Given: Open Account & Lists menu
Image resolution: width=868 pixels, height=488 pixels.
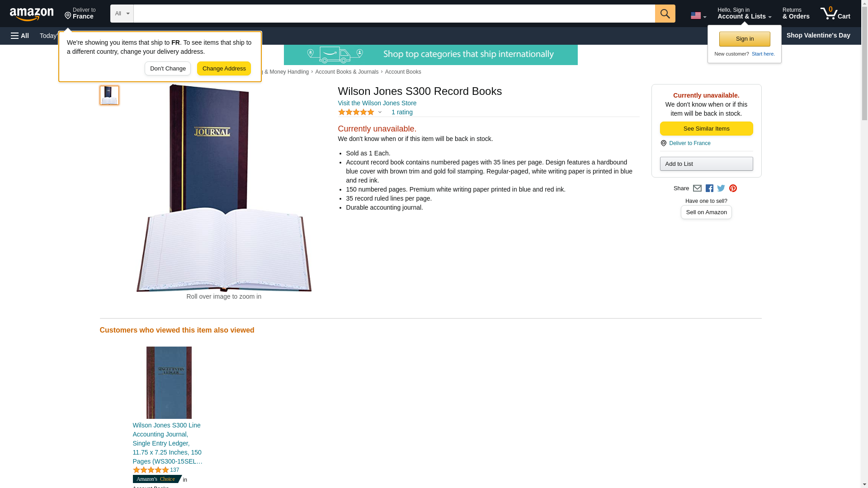Looking at the screenshot, I should (744, 14).
